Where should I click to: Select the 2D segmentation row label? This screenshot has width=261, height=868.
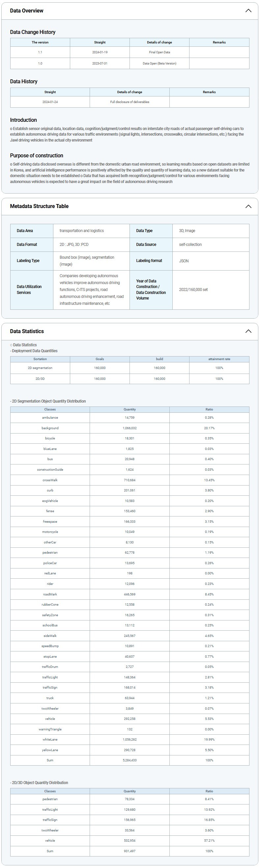point(40,368)
